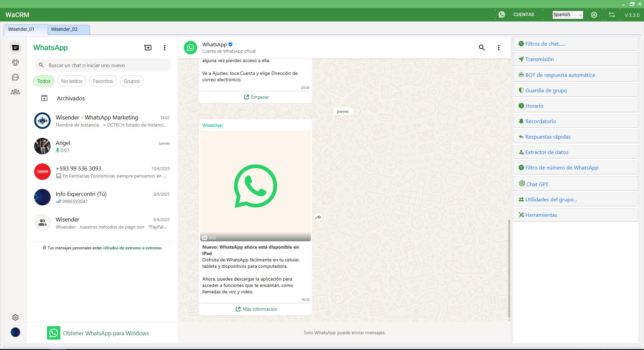Start a new chat with the plus icon
The width and height of the screenshot is (644, 350).
pyautogui.click(x=148, y=48)
